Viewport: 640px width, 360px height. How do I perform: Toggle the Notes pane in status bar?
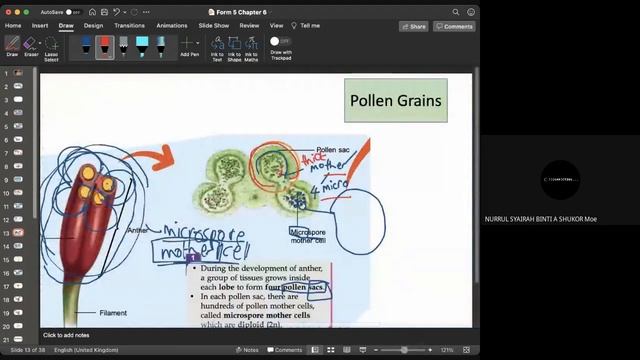pyautogui.click(x=247, y=350)
